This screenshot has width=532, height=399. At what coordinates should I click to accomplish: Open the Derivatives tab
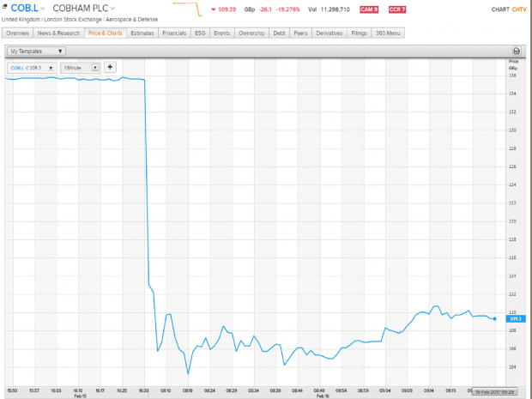click(329, 33)
